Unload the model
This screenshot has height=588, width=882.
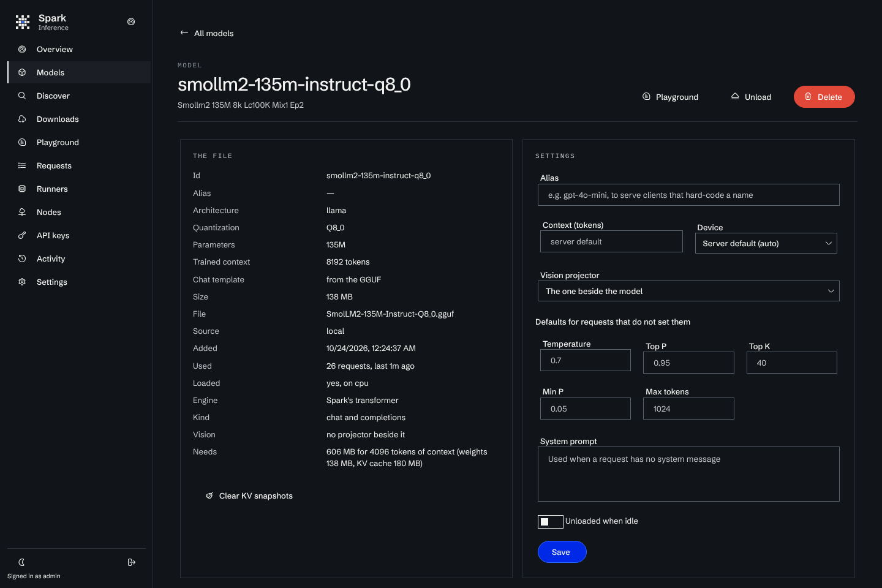click(751, 97)
